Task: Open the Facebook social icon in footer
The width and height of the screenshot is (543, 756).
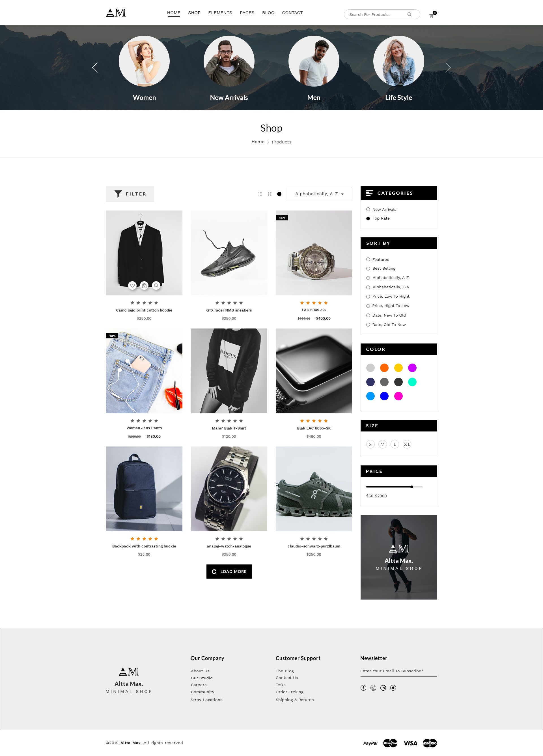Action: 363,688
